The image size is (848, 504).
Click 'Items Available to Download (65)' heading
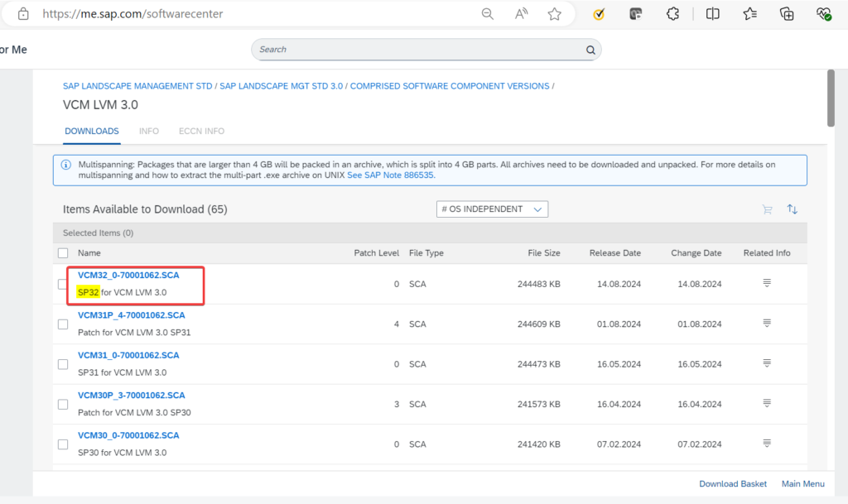point(145,209)
